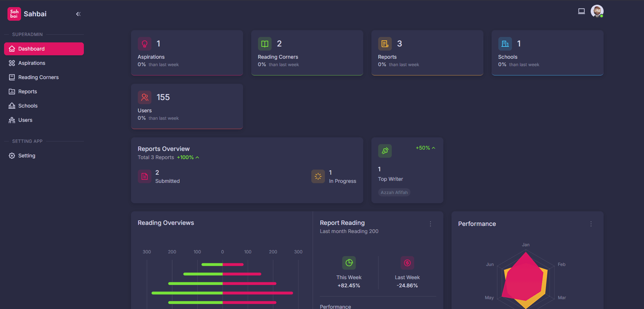Screen dimensions: 644x309
Task: Click the This Week pie chart icon
Action: (349, 263)
